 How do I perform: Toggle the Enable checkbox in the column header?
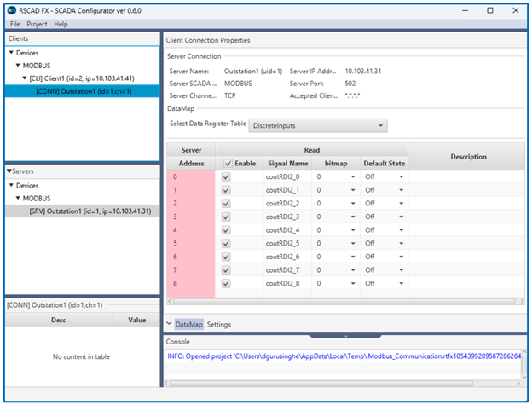[x=227, y=163]
